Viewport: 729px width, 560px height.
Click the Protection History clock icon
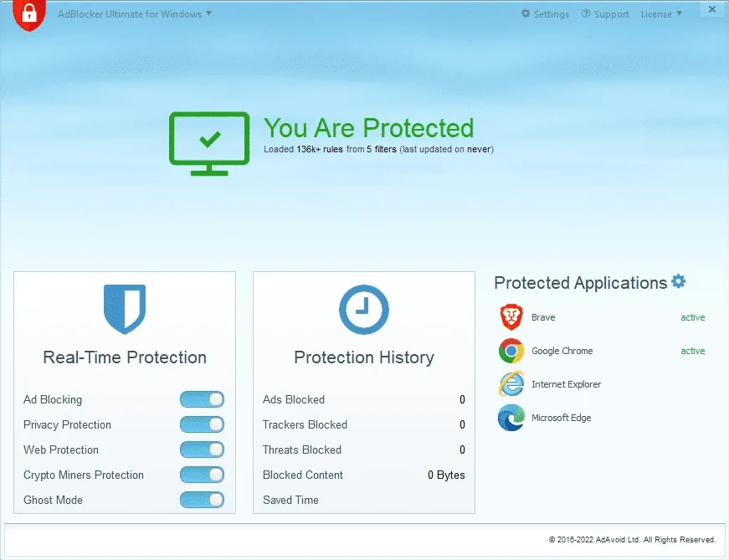pos(364,310)
